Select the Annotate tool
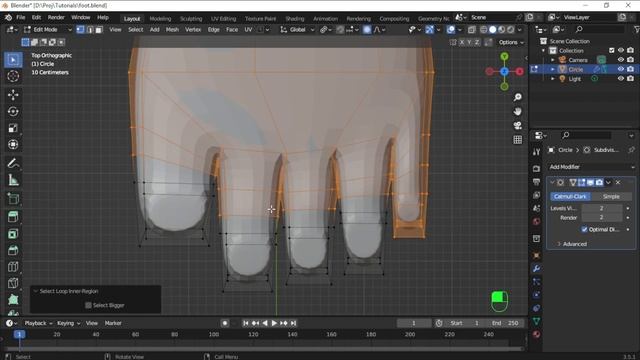The width and height of the screenshot is (640, 360). point(13,163)
